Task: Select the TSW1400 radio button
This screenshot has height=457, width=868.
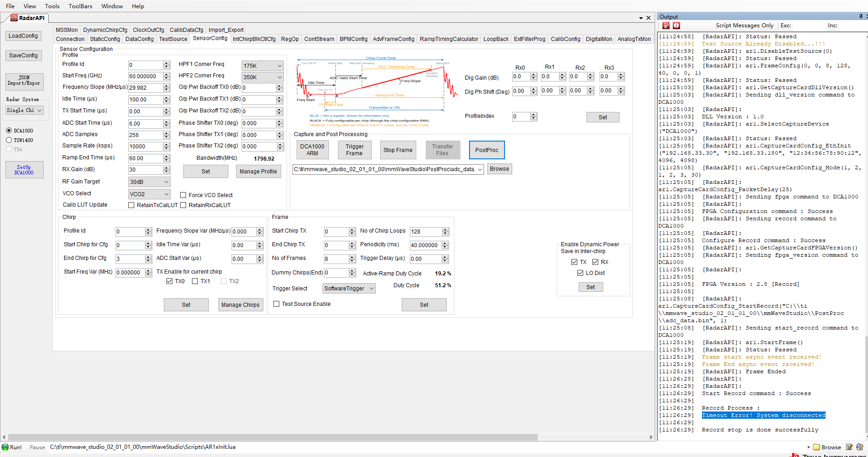Action: (9, 140)
